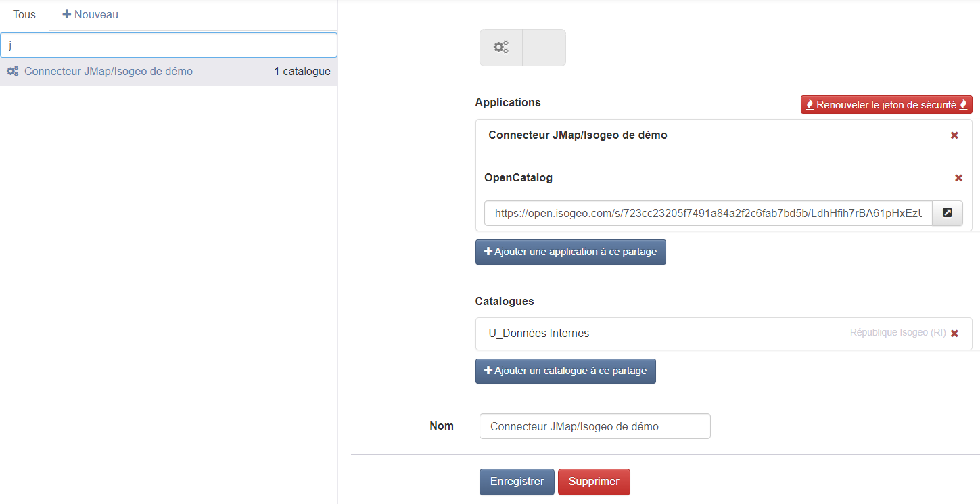
Task: Remove Connecteur JMap/Isogeo de démo application
Action: [x=954, y=135]
